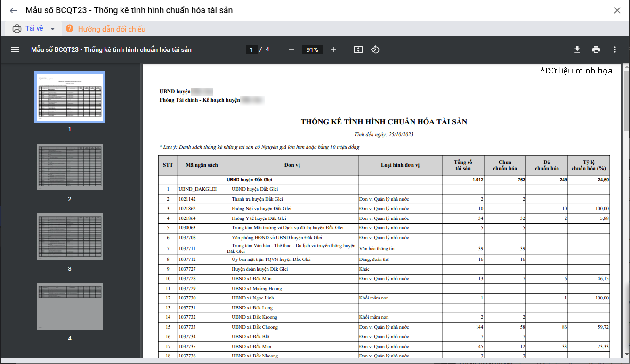Rotate the document with the rotate icon
This screenshot has height=364, width=630.
375,49
